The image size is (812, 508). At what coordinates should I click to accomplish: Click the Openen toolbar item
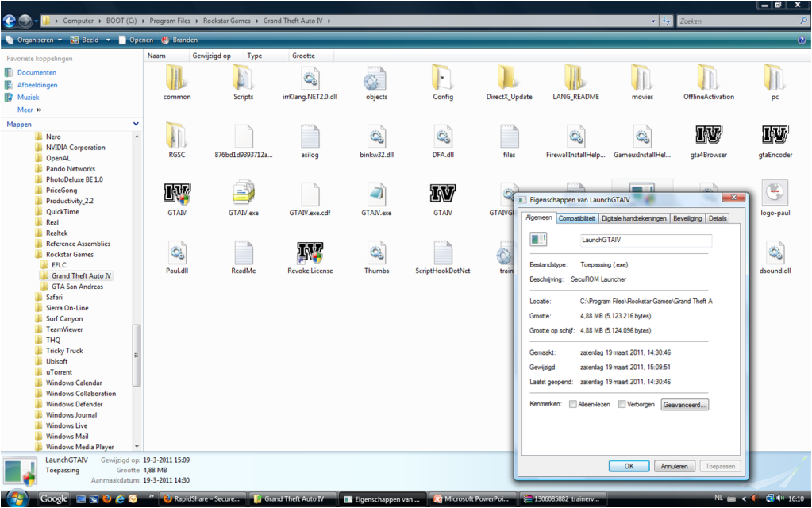coord(136,40)
